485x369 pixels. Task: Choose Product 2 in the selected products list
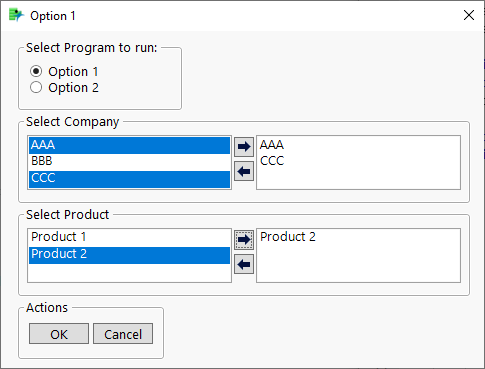point(288,237)
